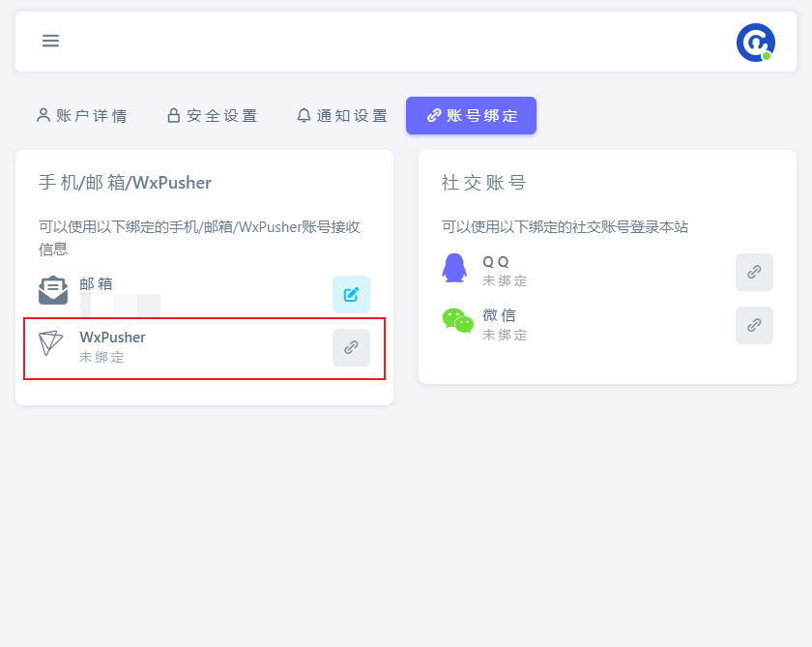Click the WxPusher paper plane icon
812x647 pixels.
51,343
